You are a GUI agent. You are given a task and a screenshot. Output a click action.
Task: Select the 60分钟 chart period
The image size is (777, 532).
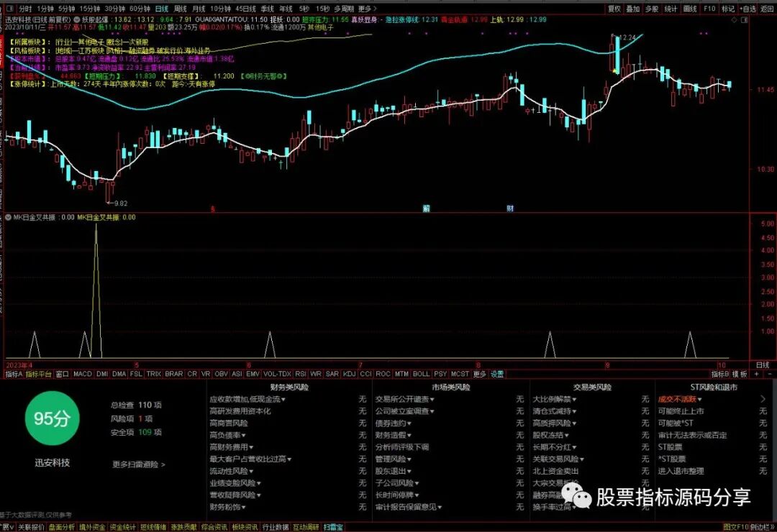coord(140,9)
